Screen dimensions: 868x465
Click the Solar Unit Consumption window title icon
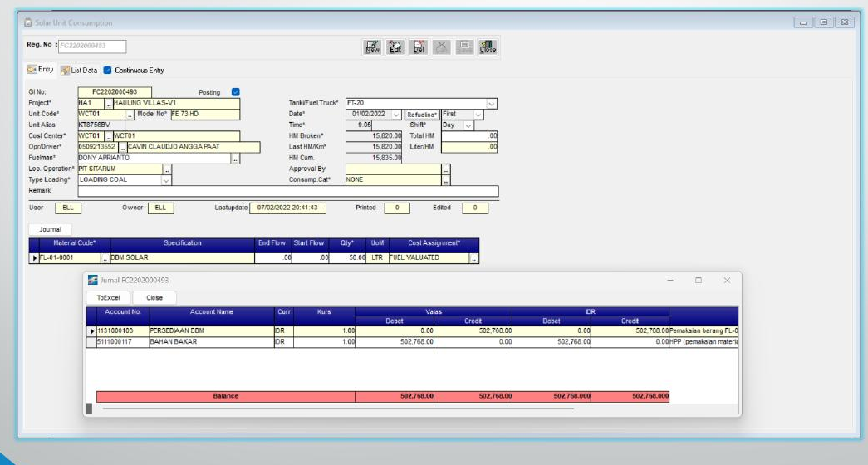pyautogui.click(x=27, y=22)
